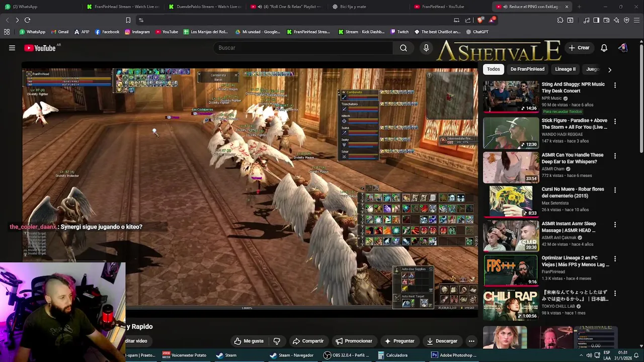Open the ChatGPT bookmark
The image size is (644, 362).
477,32
